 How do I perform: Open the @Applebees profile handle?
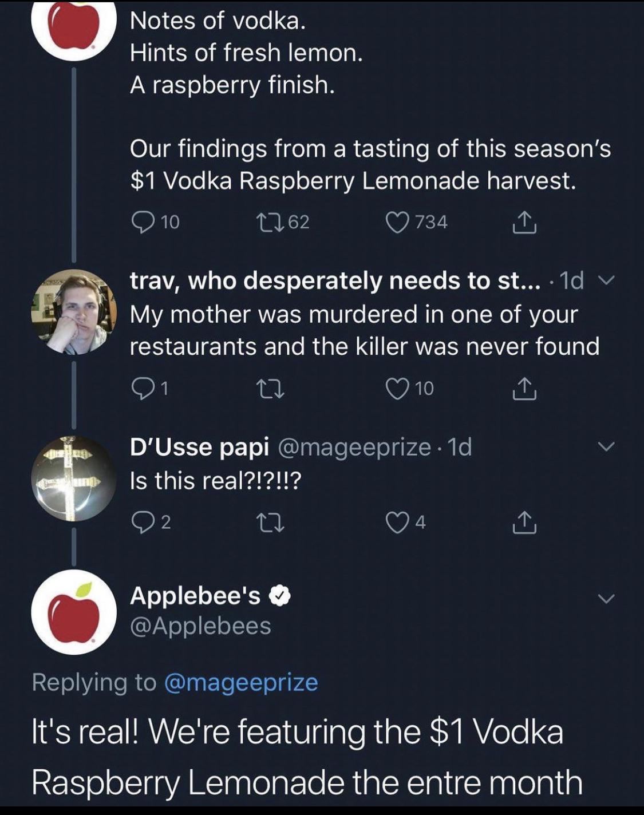[200, 626]
